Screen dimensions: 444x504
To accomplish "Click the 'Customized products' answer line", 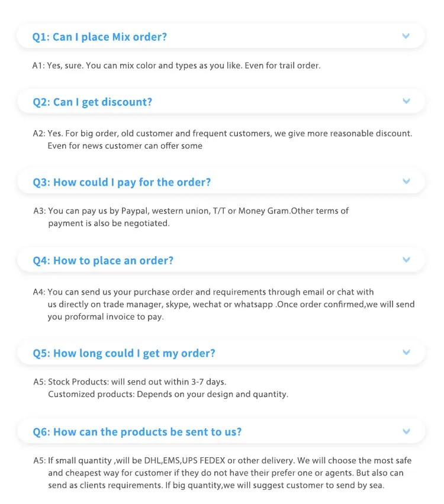I will (168, 394).
